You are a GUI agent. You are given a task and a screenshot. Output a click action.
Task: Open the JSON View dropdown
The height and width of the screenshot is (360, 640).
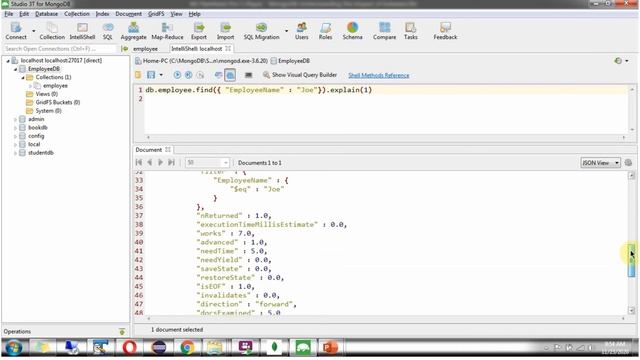[600, 162]
